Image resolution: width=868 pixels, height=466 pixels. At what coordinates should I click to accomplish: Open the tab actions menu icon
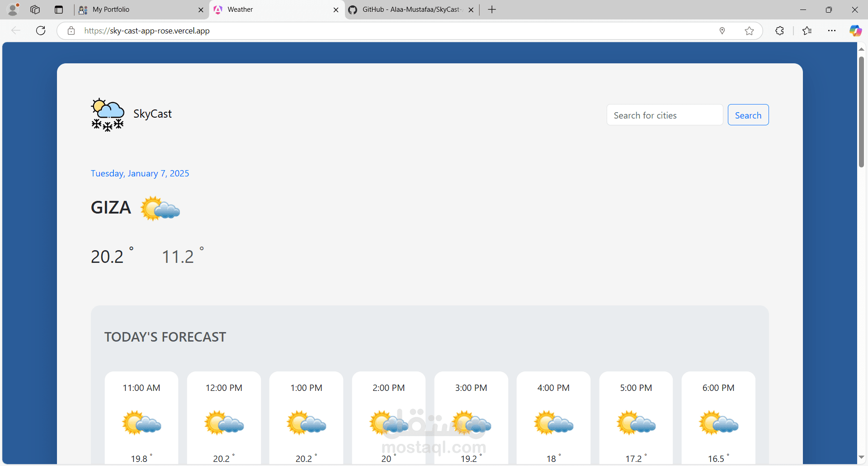[x=59, y=10]
